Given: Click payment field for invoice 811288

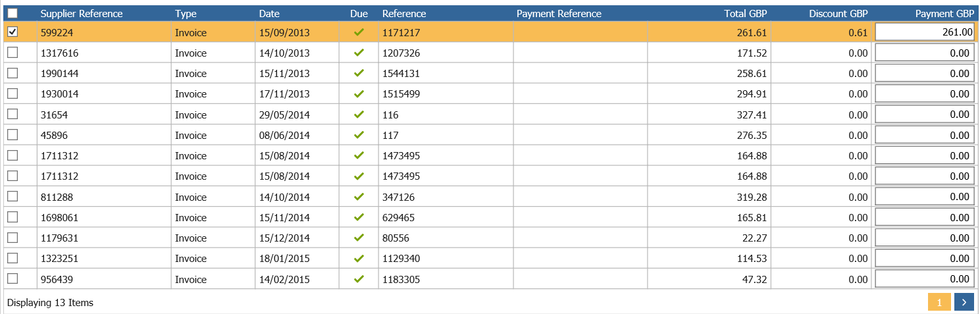Looking at the screenshot, I should point(924,197).
